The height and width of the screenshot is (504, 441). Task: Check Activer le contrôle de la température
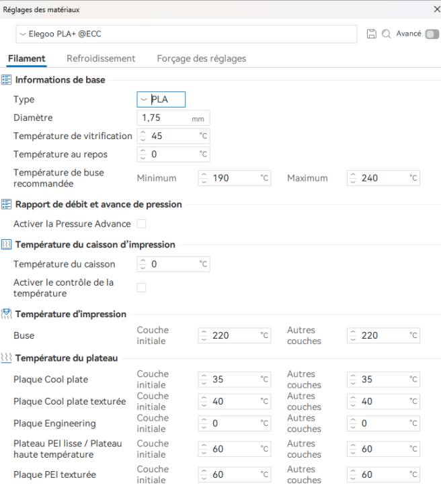(x=141, y=288)
